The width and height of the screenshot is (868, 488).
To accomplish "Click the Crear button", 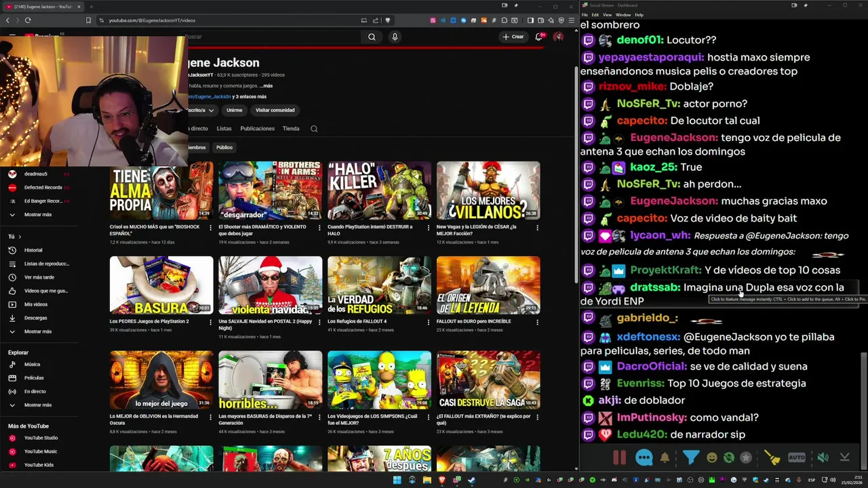I will 513,37.
